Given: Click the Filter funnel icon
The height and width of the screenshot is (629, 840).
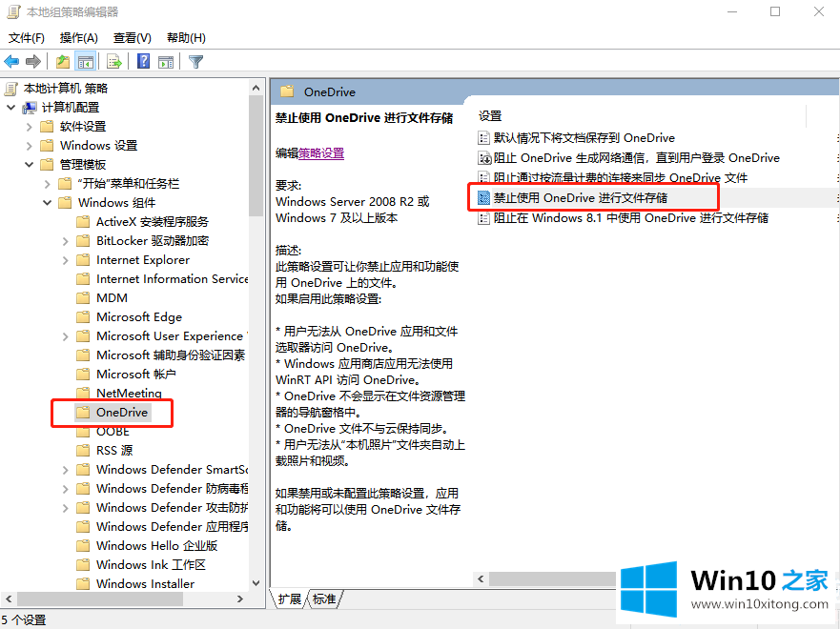Looking at the screenshot, I should click(195, 62).
